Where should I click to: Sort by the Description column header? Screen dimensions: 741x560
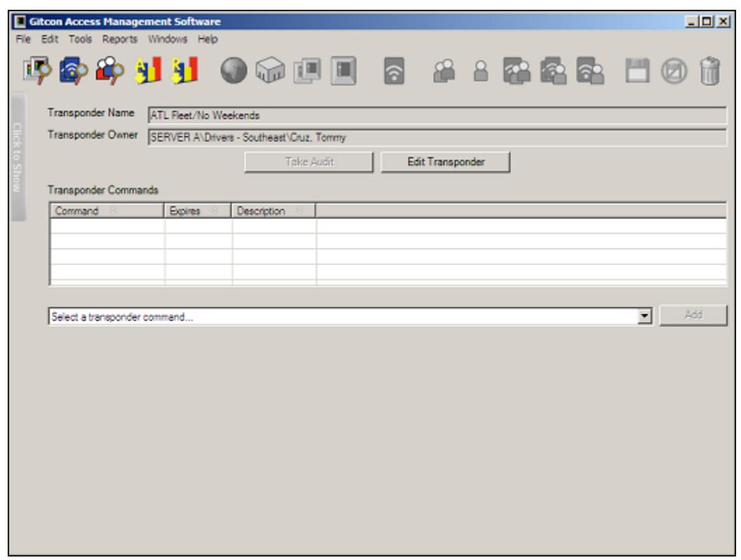[273, 211]
